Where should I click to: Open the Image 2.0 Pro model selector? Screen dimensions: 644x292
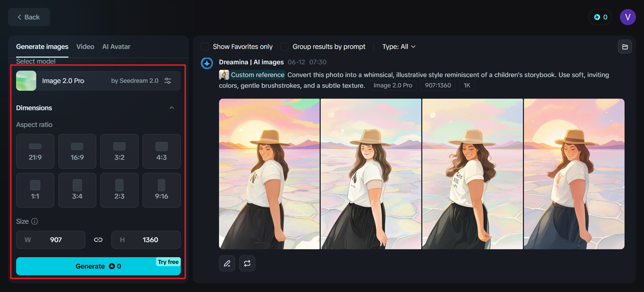[98, 81]
